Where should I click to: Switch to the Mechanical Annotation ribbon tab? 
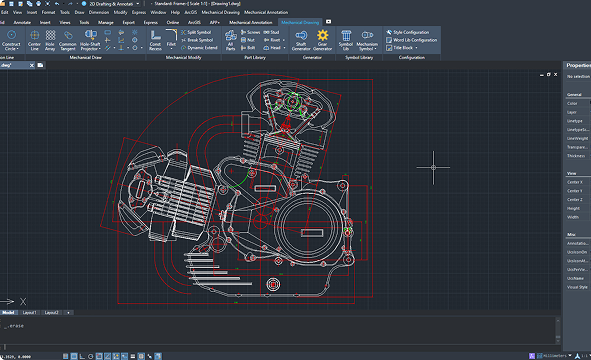(x=250, y=22)
